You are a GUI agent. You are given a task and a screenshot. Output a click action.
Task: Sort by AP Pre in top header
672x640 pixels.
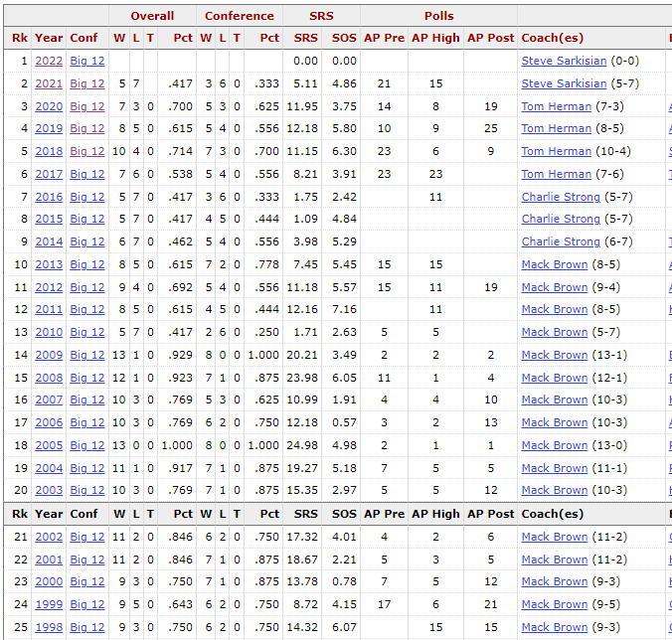pos(384,38)
